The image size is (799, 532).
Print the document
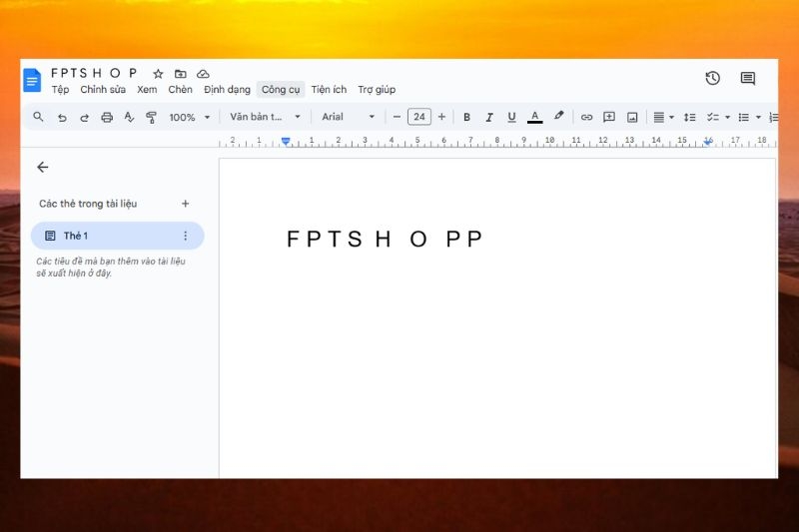[107, 117]
